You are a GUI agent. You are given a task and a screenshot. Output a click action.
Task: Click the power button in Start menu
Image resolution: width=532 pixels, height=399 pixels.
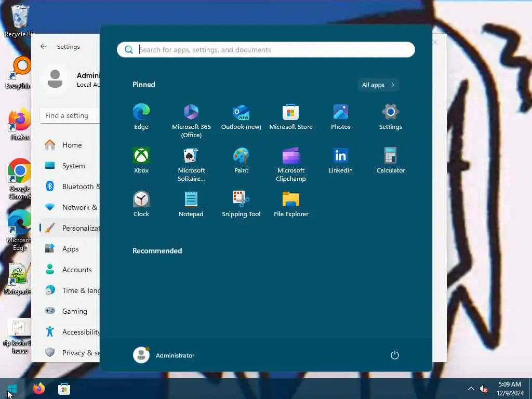click(395, 355)
